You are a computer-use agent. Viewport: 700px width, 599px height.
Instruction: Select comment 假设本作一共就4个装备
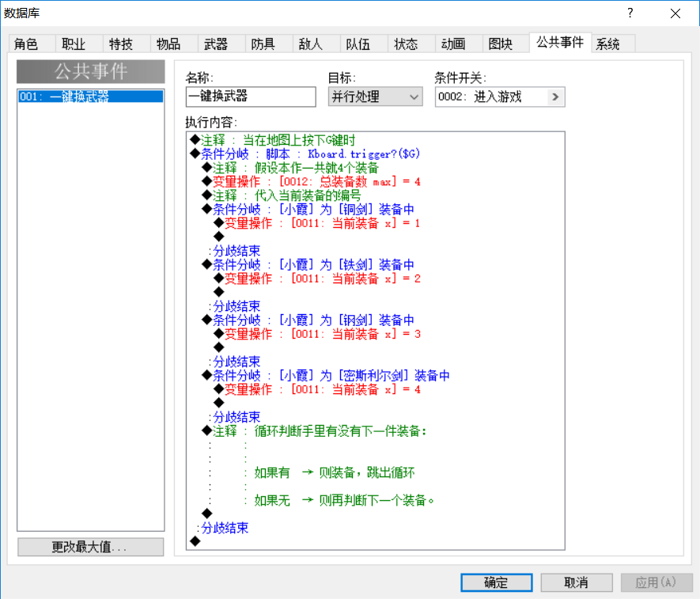[290, 168]
